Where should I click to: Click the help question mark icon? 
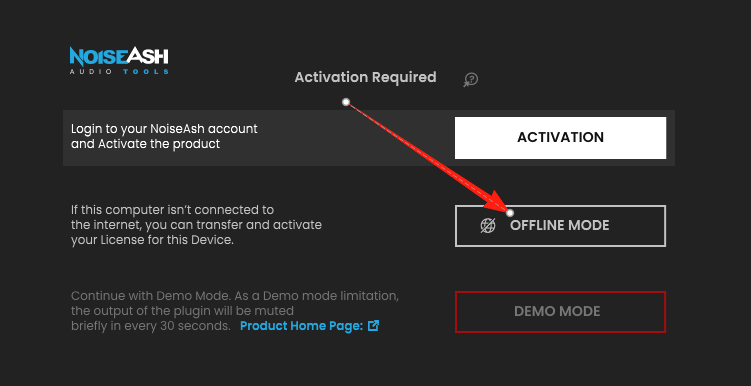pyautogui.click(x=470, y=79)
